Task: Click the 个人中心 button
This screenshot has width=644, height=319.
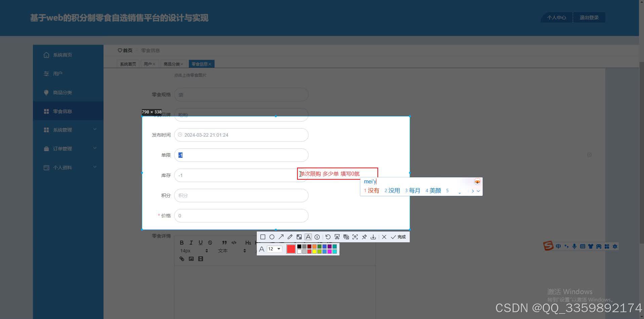Action: pos(557,17)
